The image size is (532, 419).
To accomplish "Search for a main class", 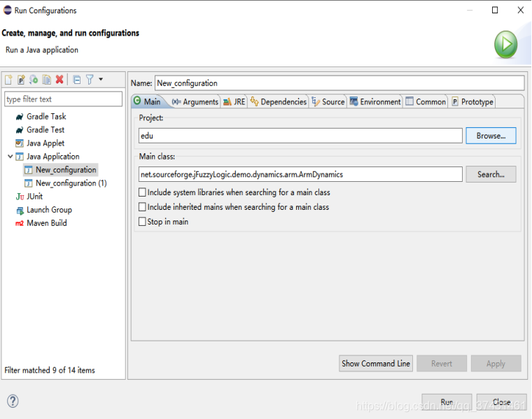I will pos(491,174).
